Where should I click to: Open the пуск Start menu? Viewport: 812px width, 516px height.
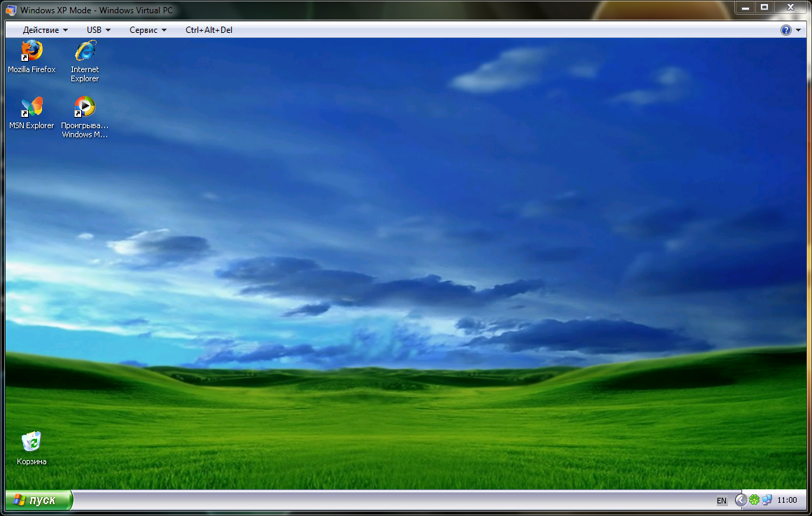tap(38, 500)
